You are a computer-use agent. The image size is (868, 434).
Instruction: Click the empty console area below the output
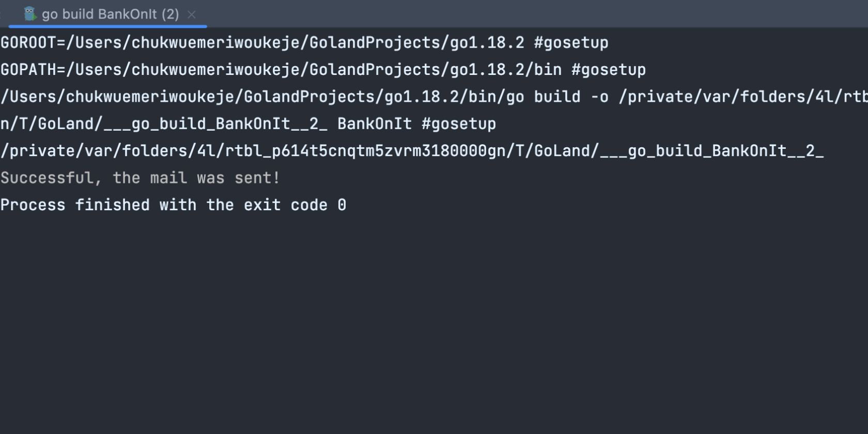tap(434, 320)
